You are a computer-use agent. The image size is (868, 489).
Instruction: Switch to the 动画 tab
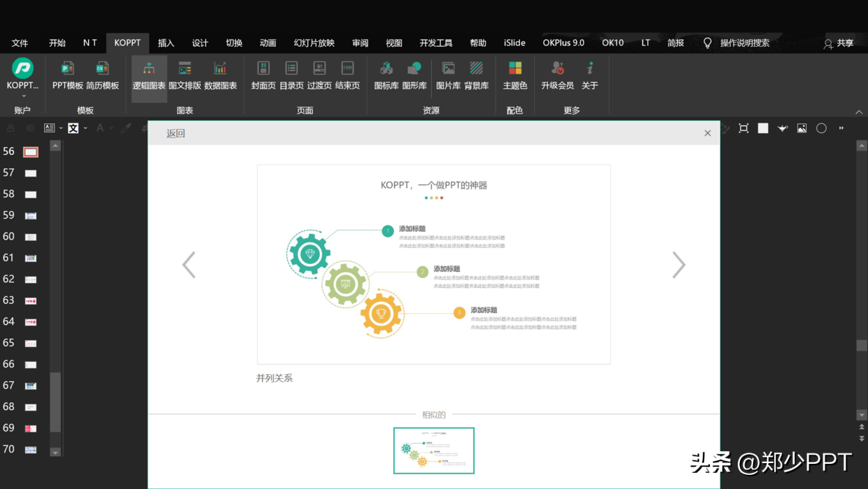tap(268, 43)
